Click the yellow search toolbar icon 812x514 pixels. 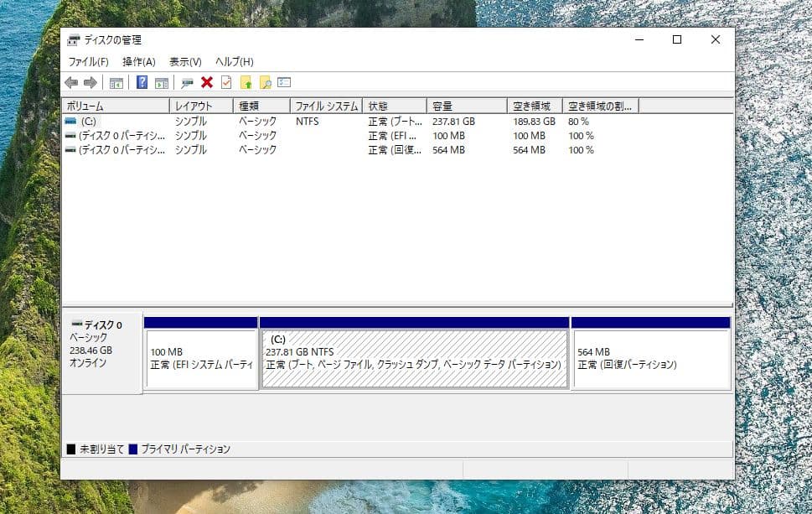265,82
